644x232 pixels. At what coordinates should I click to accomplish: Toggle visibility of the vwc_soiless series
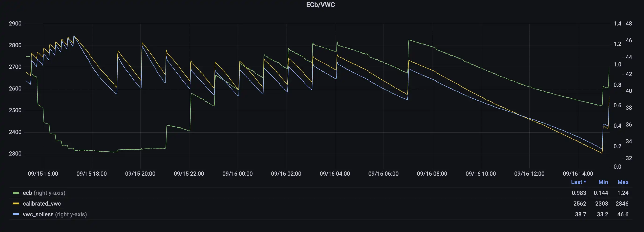click(x=38, y=214)
